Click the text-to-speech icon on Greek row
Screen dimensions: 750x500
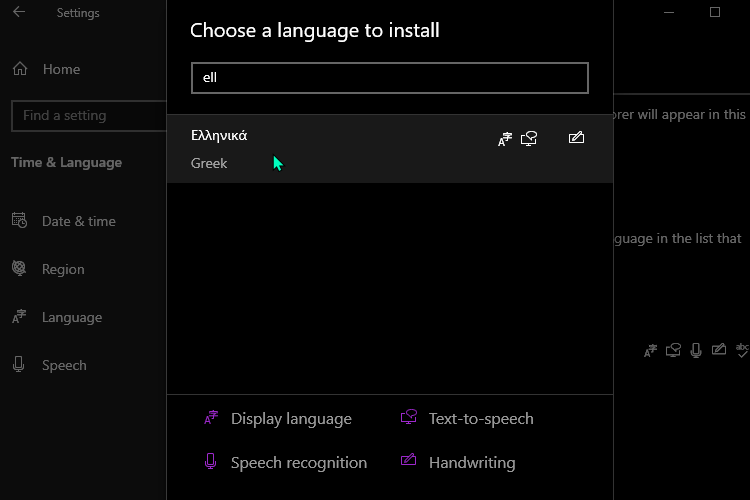[x=529, y=139]
